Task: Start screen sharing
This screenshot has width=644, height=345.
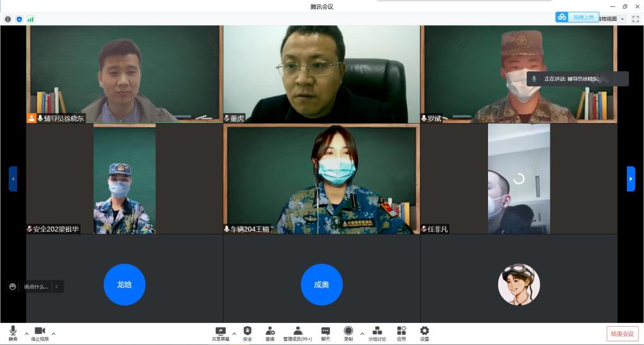Action: click(x=220, y=332)
